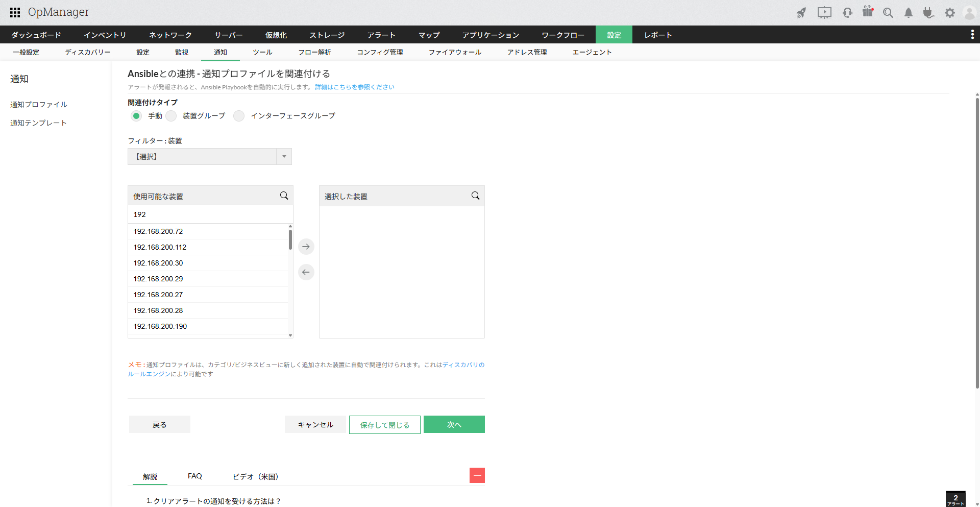This screenshot has width=980, height=507.
Task: Select device 192.168.200.190
Action: [x=208, y=326]
